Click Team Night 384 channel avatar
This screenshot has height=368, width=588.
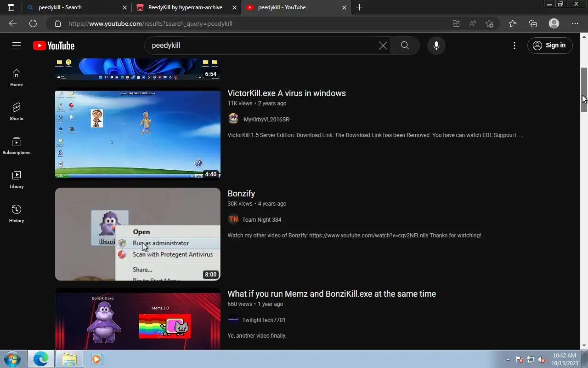pyautogui.click(x=233, y=219)
